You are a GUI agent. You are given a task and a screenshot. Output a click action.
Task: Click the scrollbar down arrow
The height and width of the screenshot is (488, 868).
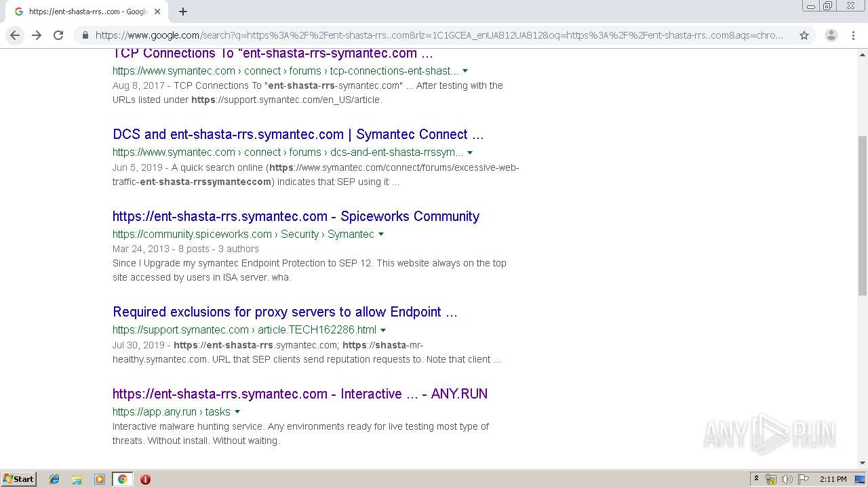862,464
